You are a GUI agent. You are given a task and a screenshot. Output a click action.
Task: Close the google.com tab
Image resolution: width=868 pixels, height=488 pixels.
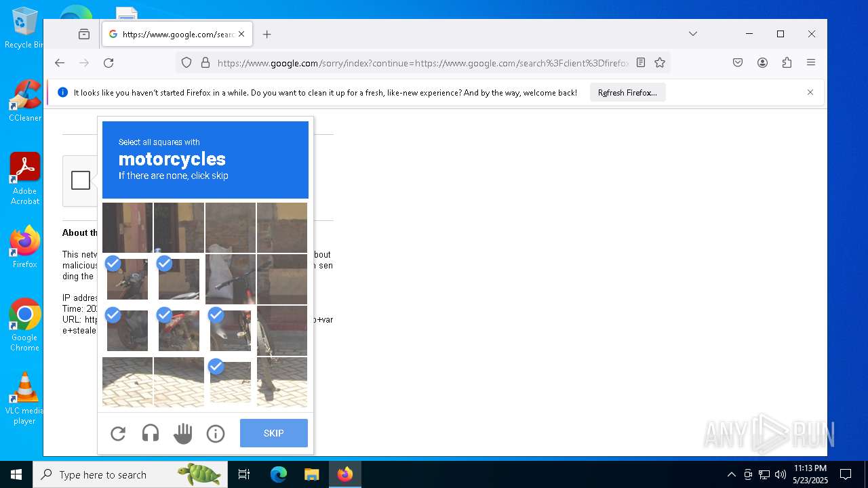241,34
